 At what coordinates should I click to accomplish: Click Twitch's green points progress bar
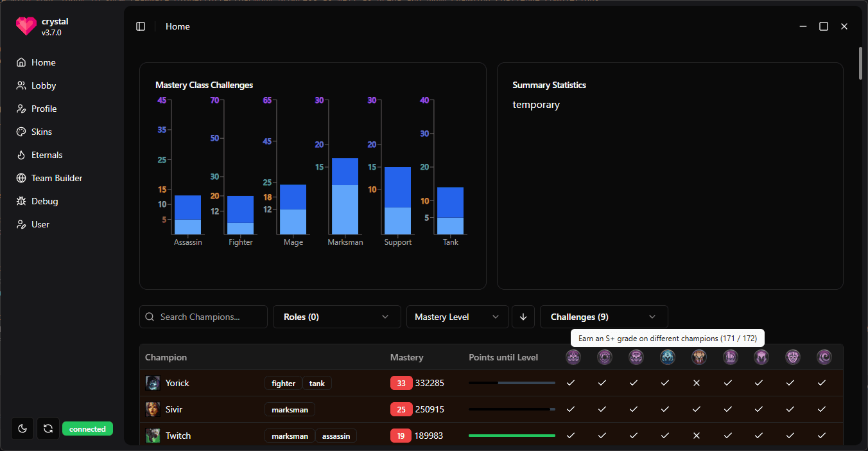click(x=512, y=436)
